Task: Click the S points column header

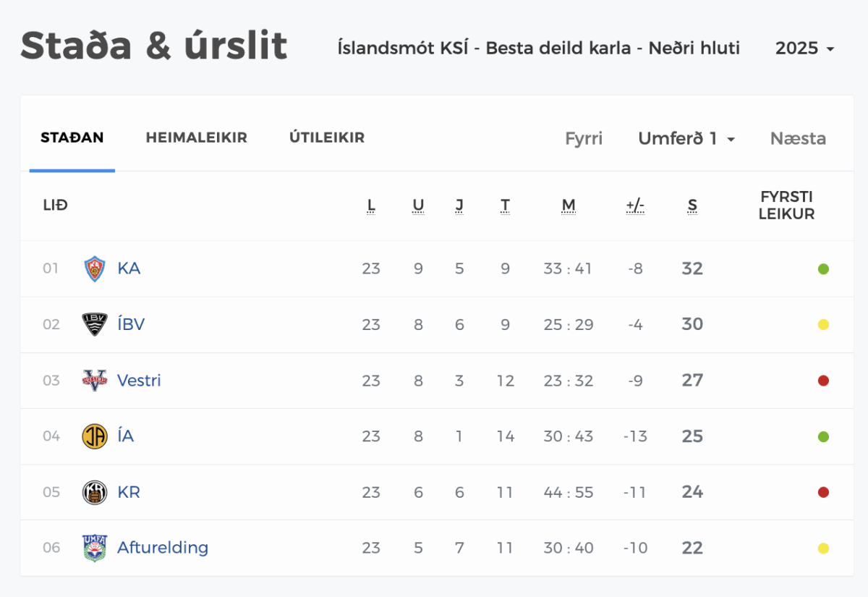Action: [692, 206]
